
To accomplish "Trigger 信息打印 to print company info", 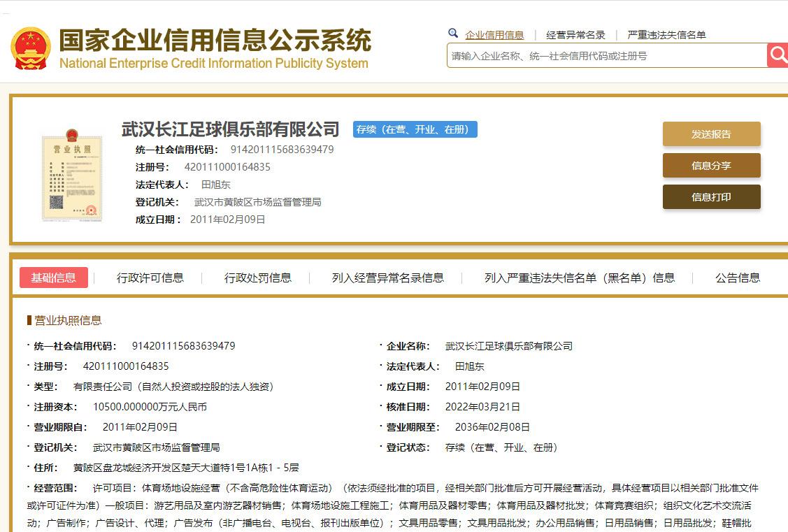I will click(711, 197).
